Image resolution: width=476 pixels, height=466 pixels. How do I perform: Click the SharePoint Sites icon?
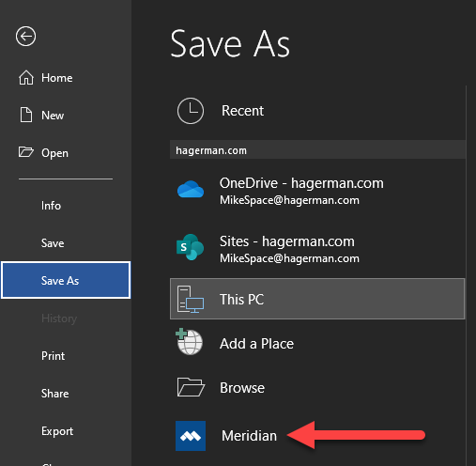coord(190,247)
